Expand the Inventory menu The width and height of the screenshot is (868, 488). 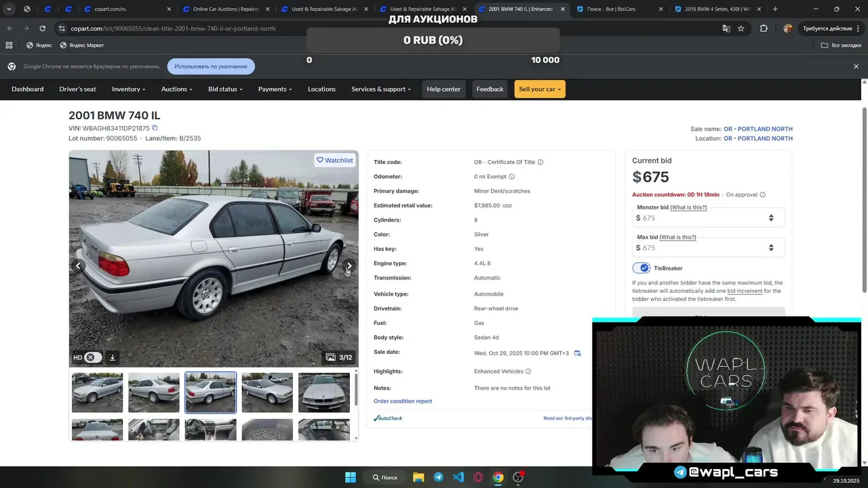click(128, 89)
